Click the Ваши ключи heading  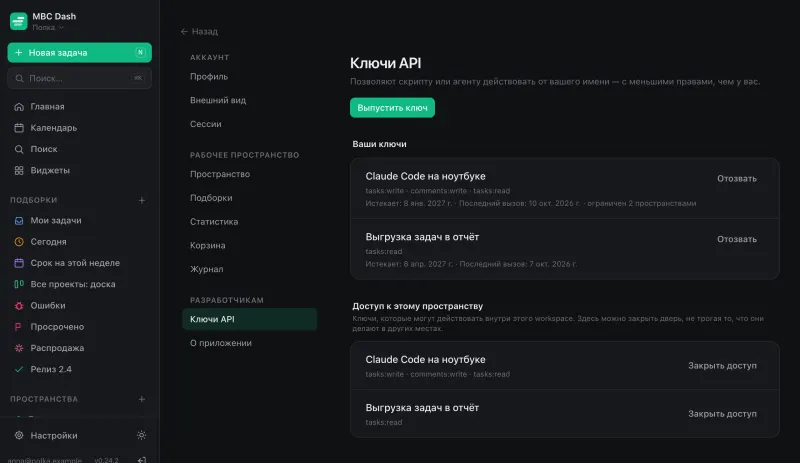379,144
